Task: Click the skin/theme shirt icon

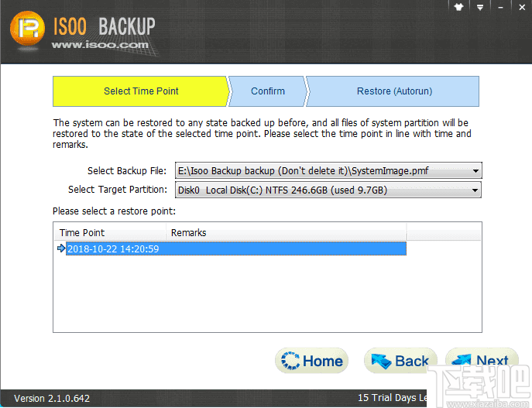Action: pyautogui.click(x=458, y=7)
